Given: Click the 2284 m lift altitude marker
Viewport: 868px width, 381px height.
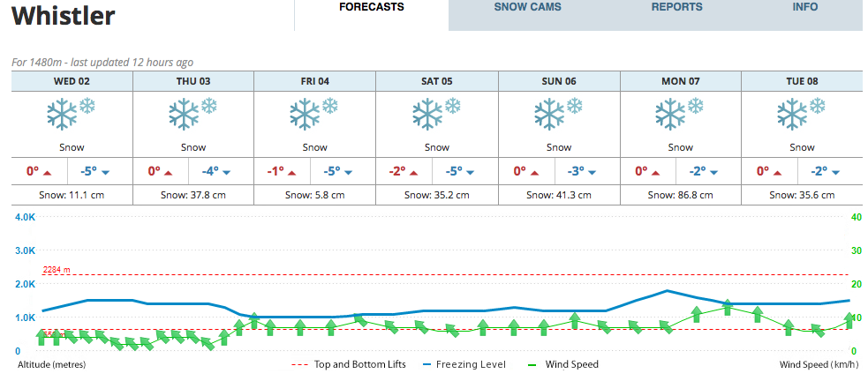Looking at the screenshot, I should coord(57,270).
